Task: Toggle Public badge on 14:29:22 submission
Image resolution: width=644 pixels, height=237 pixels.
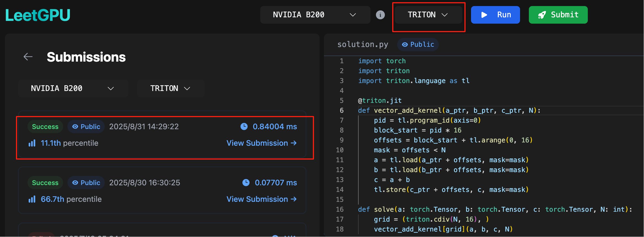Action: [x=86, y=127]
